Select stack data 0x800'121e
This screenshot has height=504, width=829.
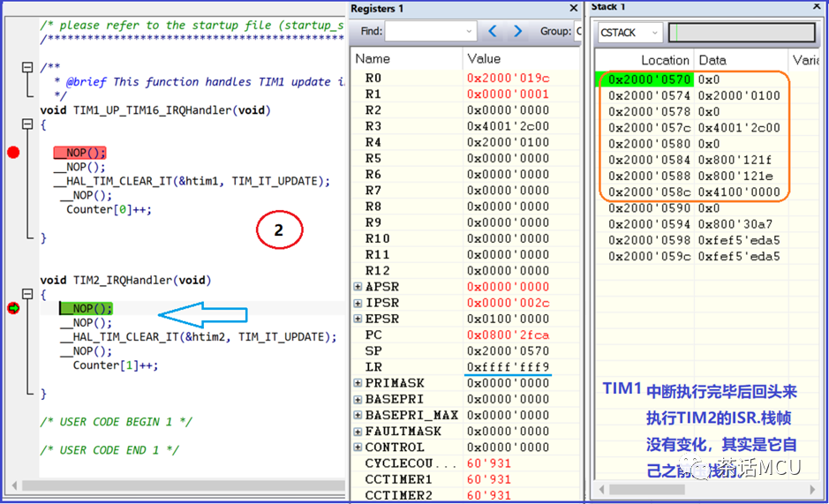click(x=735, y=177)
